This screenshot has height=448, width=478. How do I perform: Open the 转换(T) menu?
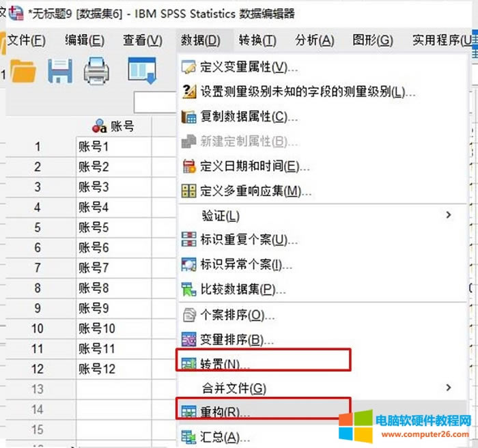(x=257, y=40)
